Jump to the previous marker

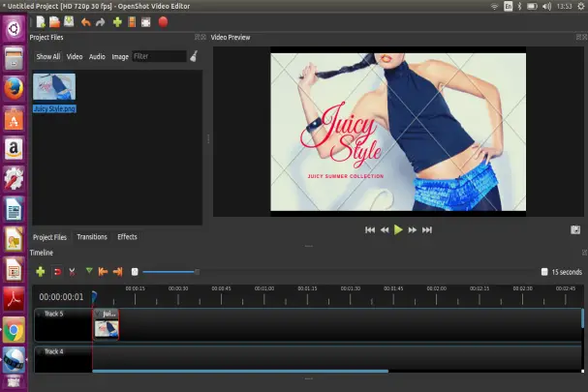(103, 271)
